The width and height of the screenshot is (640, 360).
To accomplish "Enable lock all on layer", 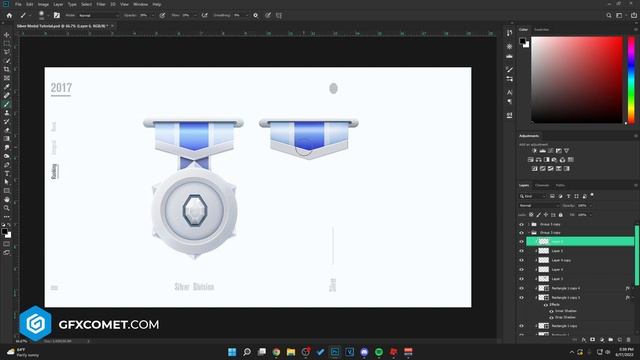I will pyautogui.click(x=561, y=215).
